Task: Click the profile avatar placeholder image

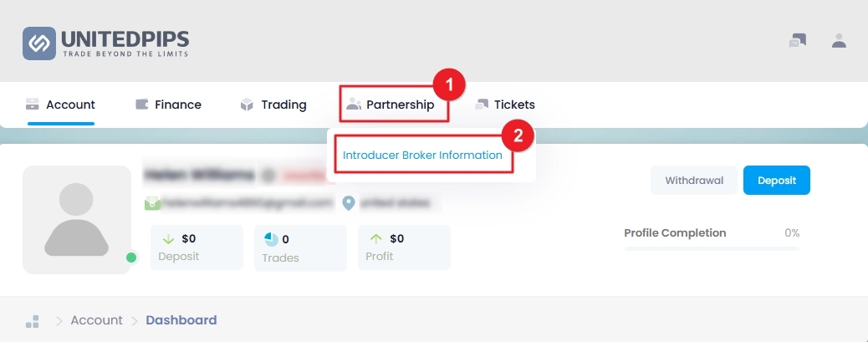Action: [77, 220]
